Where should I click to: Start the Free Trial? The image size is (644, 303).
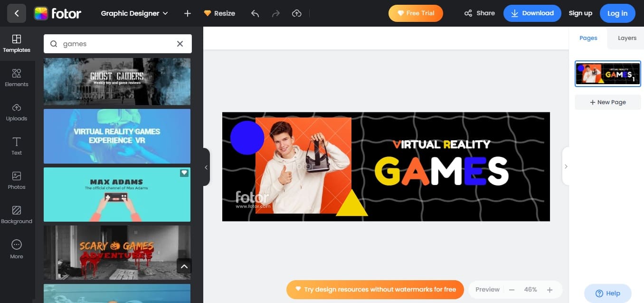tap(416, 13)
